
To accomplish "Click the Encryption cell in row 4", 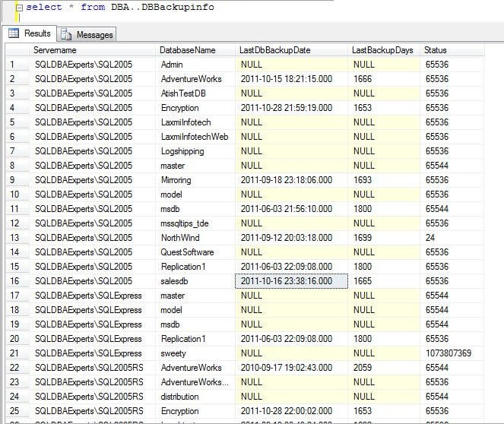I will pos(195,108).
